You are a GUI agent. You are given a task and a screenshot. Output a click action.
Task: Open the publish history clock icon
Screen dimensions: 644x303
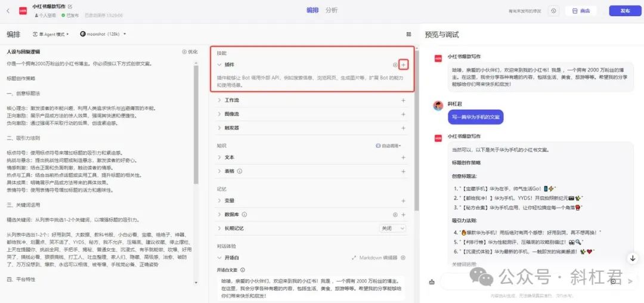tap(554, 11)
